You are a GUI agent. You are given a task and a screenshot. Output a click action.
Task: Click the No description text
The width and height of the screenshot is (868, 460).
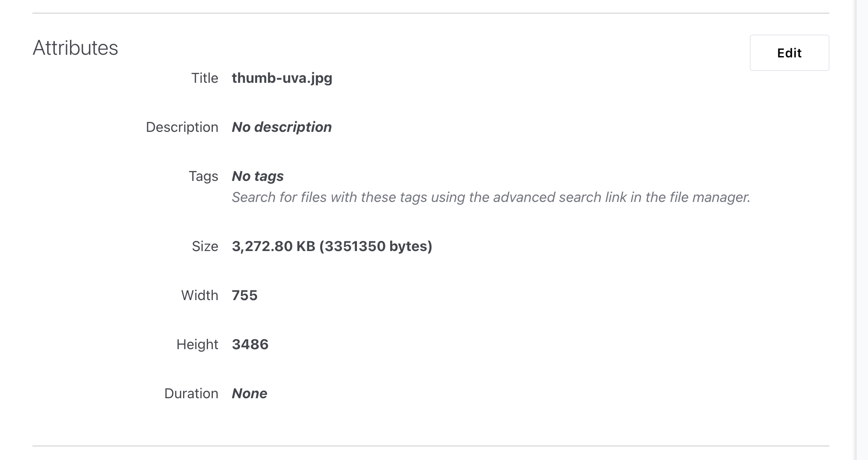pos(282,127)
